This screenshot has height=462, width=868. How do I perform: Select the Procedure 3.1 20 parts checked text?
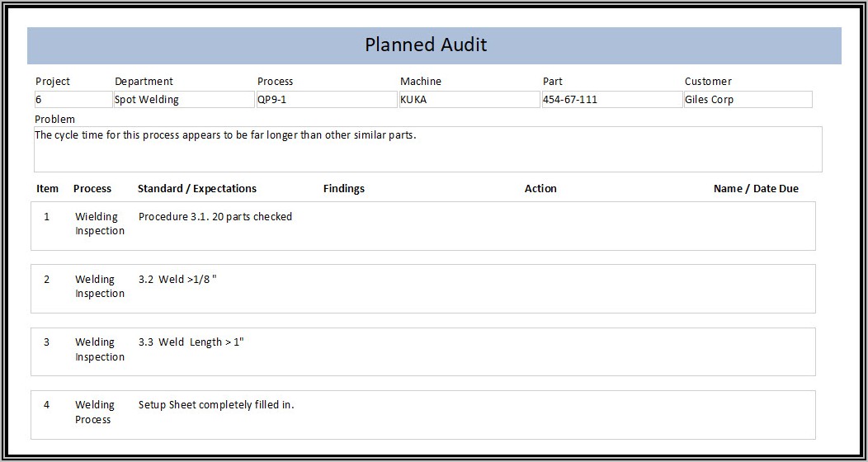click(215, 217)
